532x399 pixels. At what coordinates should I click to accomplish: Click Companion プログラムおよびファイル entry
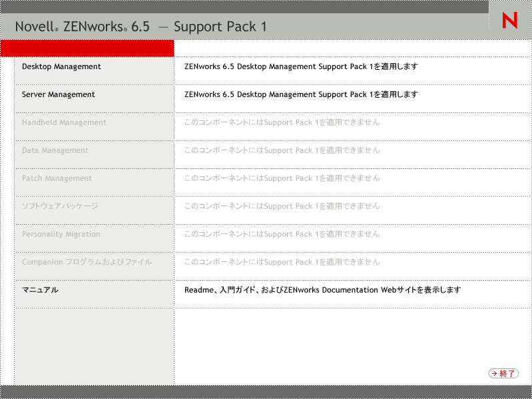coord(87,262)
